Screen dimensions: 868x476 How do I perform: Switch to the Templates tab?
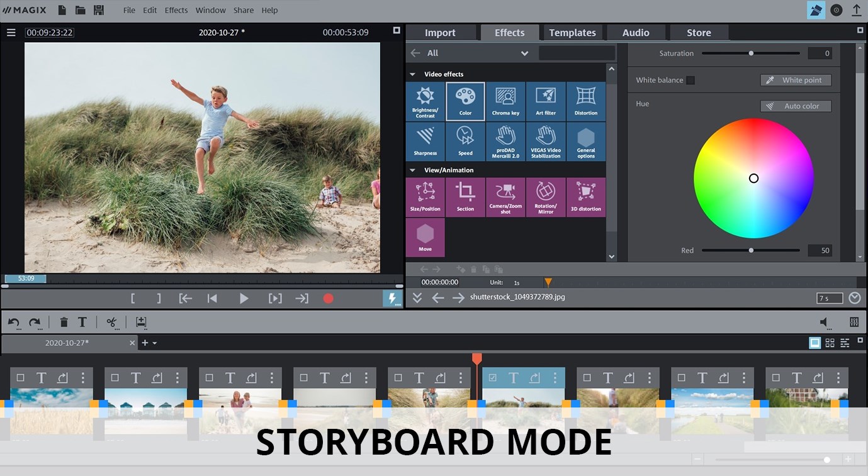pos(572,33)
